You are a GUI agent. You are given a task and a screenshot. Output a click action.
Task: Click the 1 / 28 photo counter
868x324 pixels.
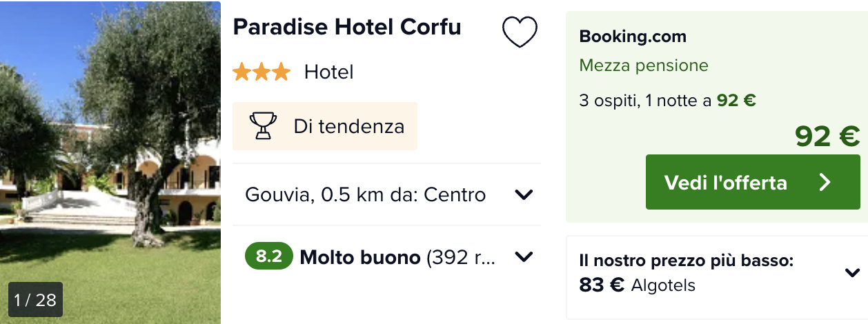(x=35, y=300)
